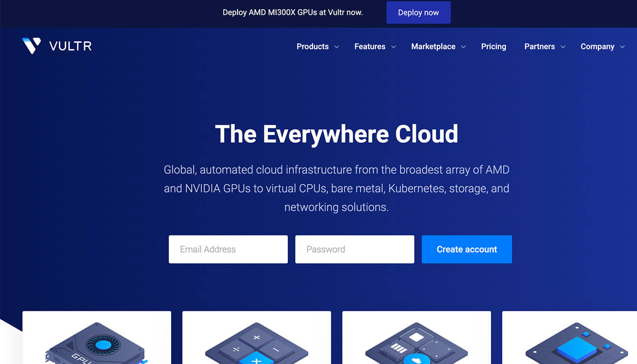Expand the Marketplace dropdown chevron
This screenshot has height=364, width=637.
[x=464, y=47]
